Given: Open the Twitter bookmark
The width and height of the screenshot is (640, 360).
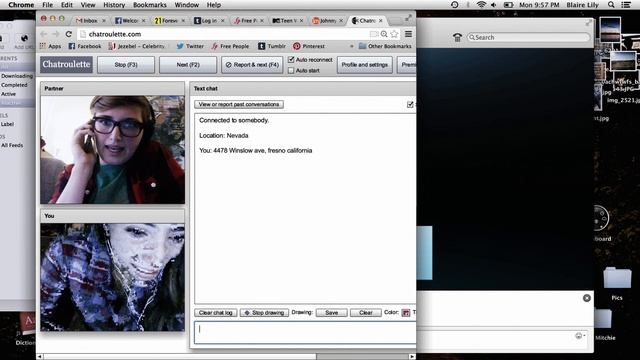Looking at the screenshot, I should tap(190, 46).
